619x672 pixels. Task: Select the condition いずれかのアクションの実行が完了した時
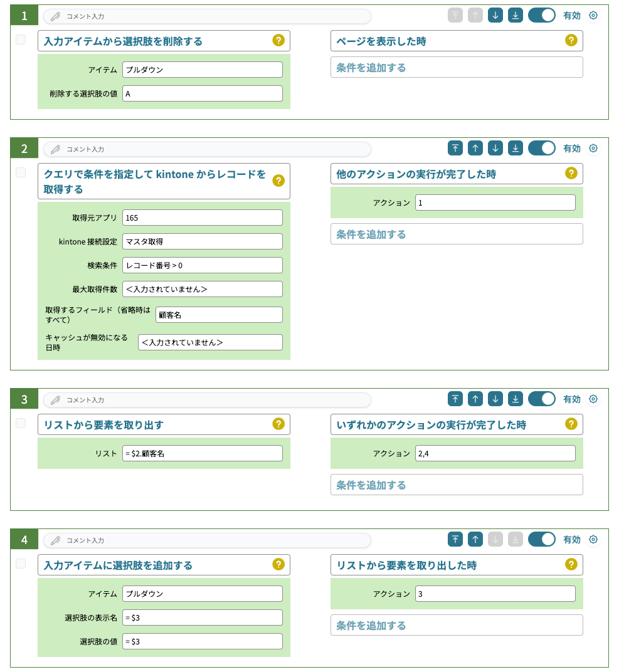coord(457,424)
